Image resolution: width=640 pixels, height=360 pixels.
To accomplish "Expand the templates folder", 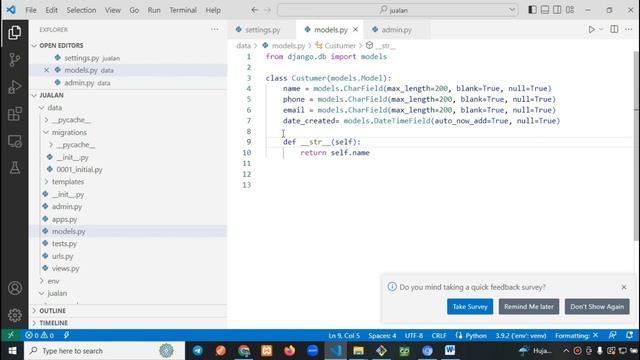I will point(46,182).
